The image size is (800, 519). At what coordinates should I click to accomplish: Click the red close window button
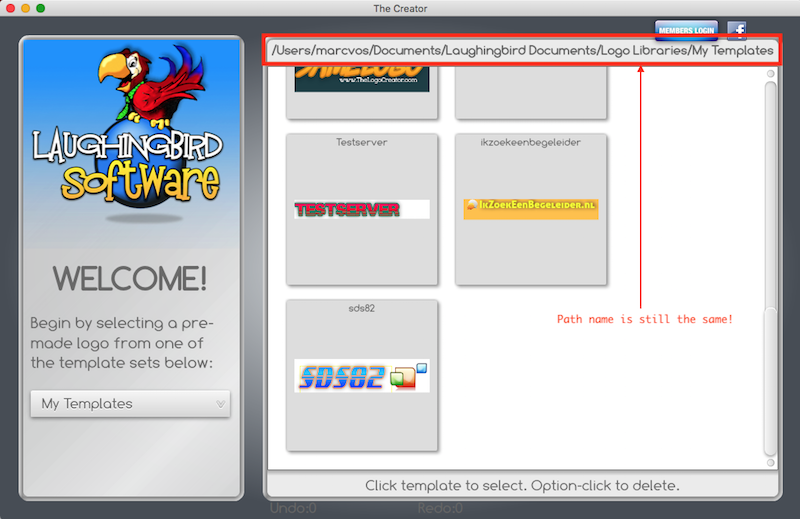[x=10, y=8]
